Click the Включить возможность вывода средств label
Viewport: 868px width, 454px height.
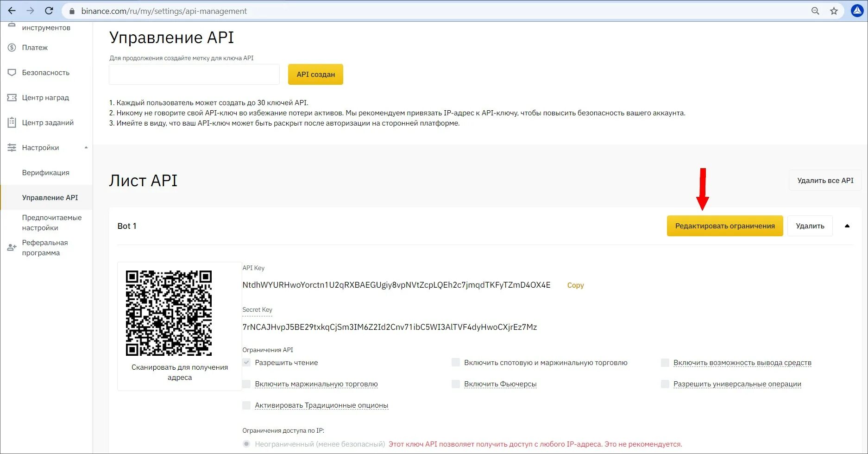742,363
